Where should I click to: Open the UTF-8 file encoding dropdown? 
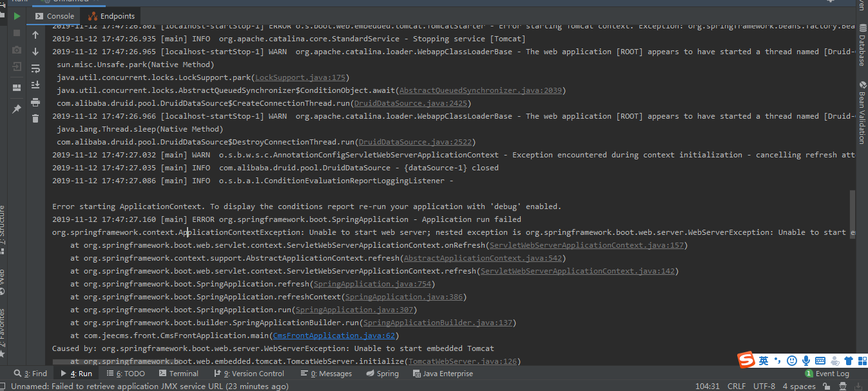pyautogui.click(x=764, y=386)
